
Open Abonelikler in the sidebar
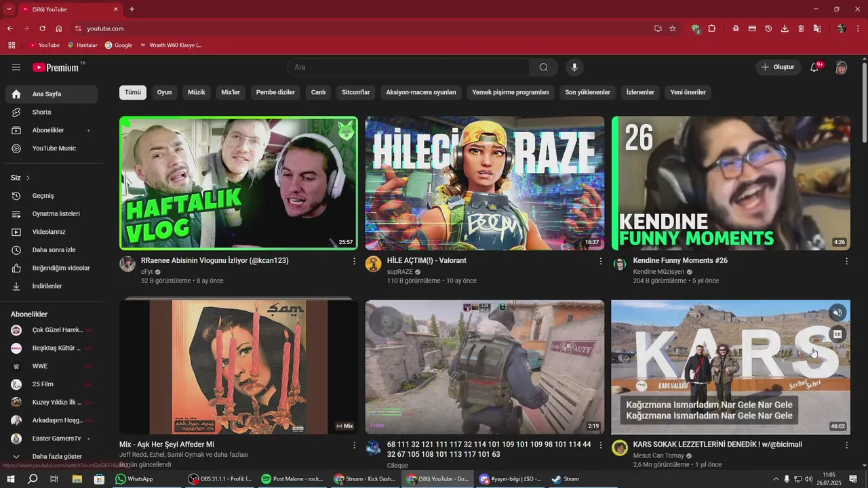[x=52, y=130]
